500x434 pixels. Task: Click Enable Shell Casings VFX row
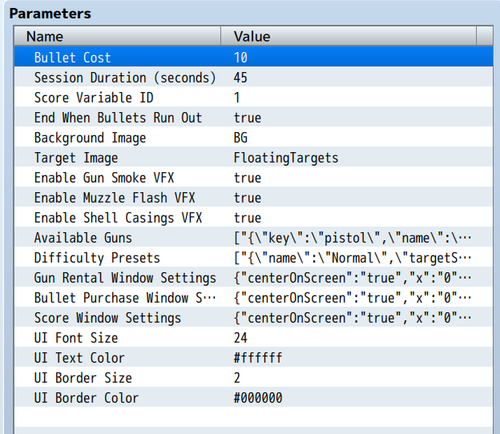click(x=253, y=217)
